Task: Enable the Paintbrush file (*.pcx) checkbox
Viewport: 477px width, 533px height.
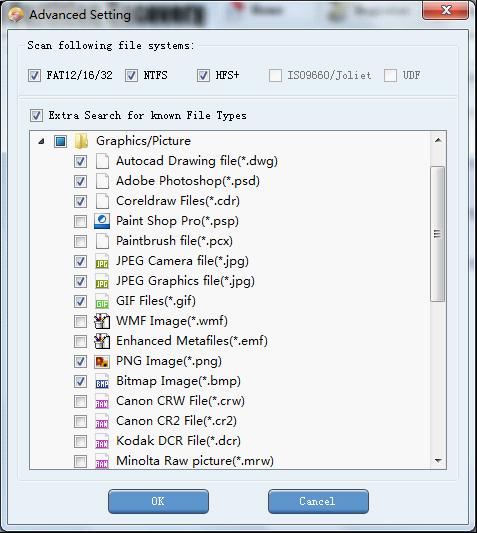Action: pos(80,241)
